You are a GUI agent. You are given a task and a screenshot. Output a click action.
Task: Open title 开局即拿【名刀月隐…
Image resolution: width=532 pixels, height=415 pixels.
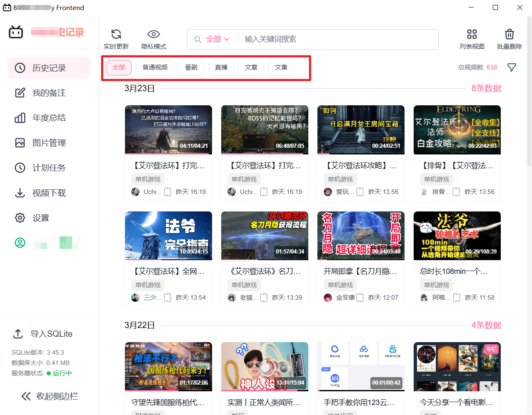click(x=361, y=271)
